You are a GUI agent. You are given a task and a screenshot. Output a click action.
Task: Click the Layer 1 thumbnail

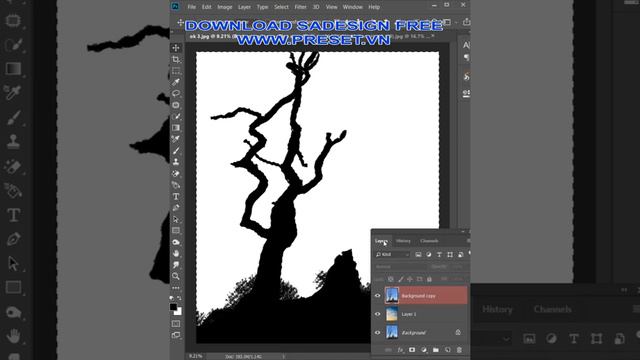point(392,314)
